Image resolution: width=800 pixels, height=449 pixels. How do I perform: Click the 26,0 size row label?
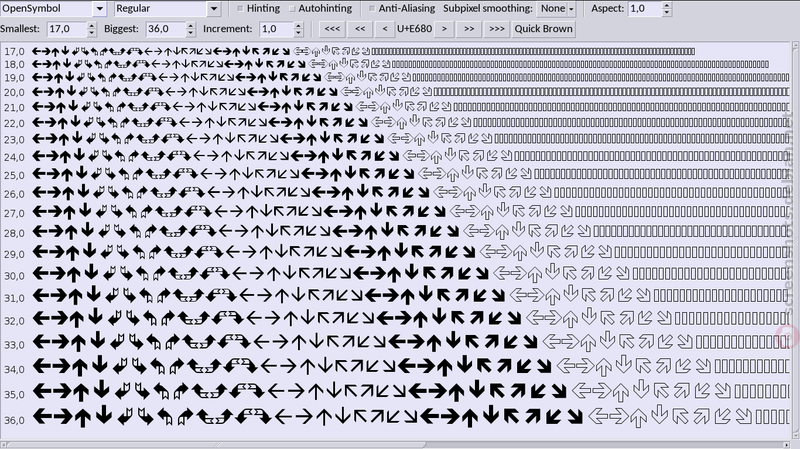tap(14, 194)
